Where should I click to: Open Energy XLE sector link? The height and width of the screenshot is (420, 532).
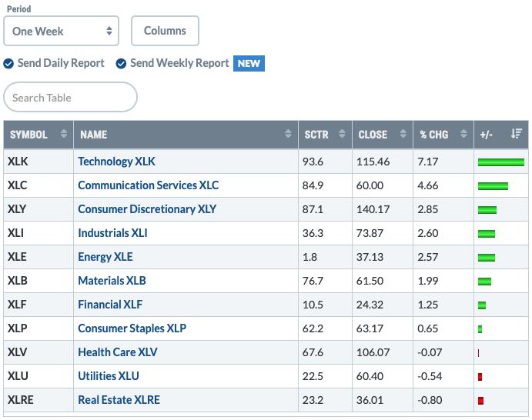pyautogui.click(x=105, y=257)
